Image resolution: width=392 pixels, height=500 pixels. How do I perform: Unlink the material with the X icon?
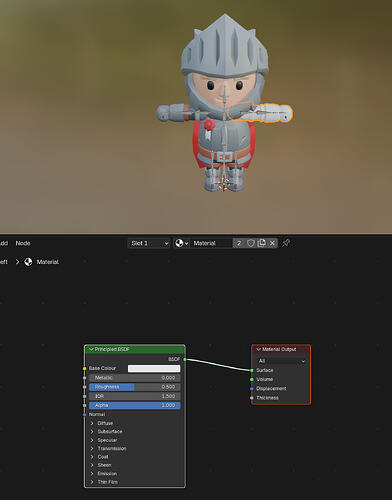(272, 243)
